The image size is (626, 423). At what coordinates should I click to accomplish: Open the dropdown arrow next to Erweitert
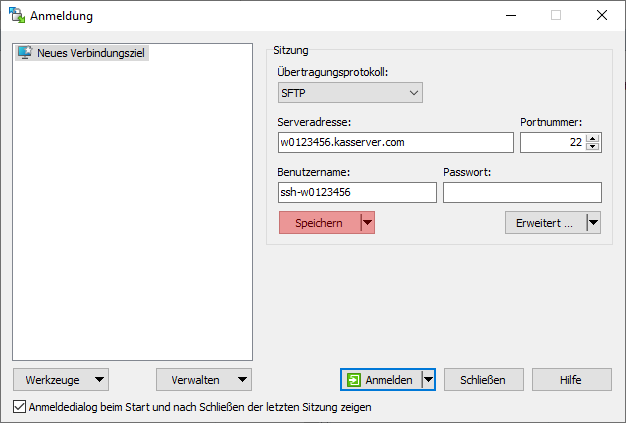(594, 223)
